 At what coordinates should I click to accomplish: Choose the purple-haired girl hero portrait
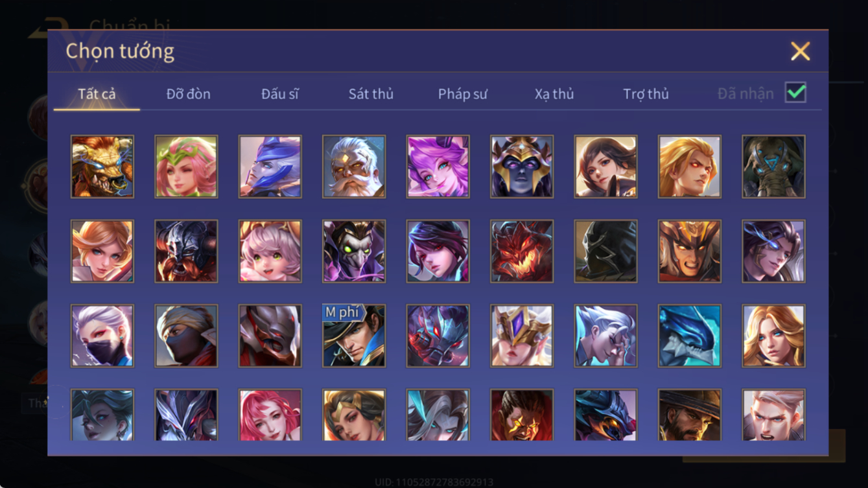pos(438,167)
